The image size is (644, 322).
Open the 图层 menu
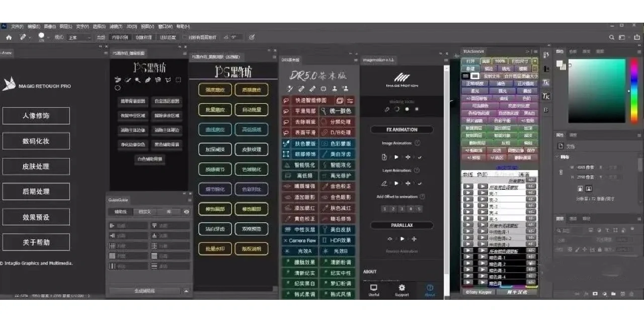65,26
